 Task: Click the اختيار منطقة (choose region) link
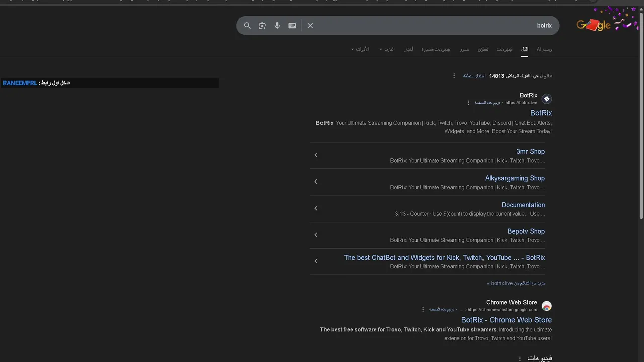tap(474, 76)
